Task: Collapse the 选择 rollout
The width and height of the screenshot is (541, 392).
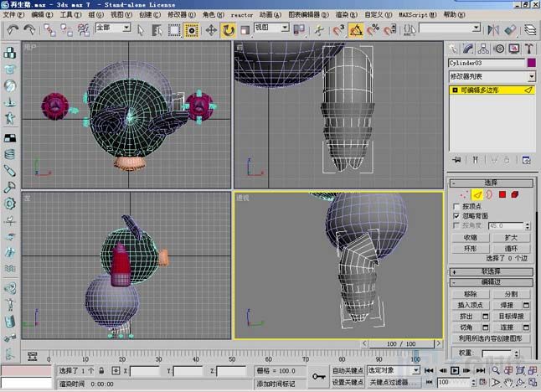Action: [491, 183]
